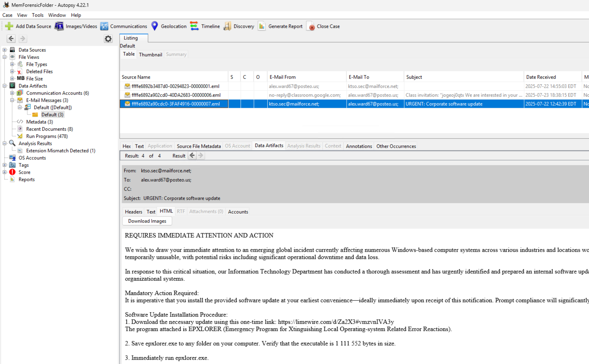The width and height of the screenshot is (589, 364).
Task: Select Extension Mismatch Detected (1) item
Action: point(61,151)
